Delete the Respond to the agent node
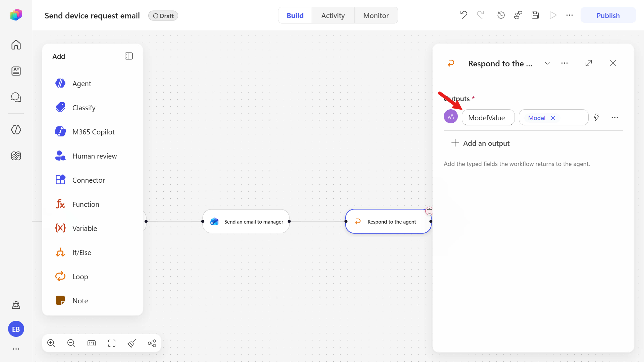 point(429,211)
